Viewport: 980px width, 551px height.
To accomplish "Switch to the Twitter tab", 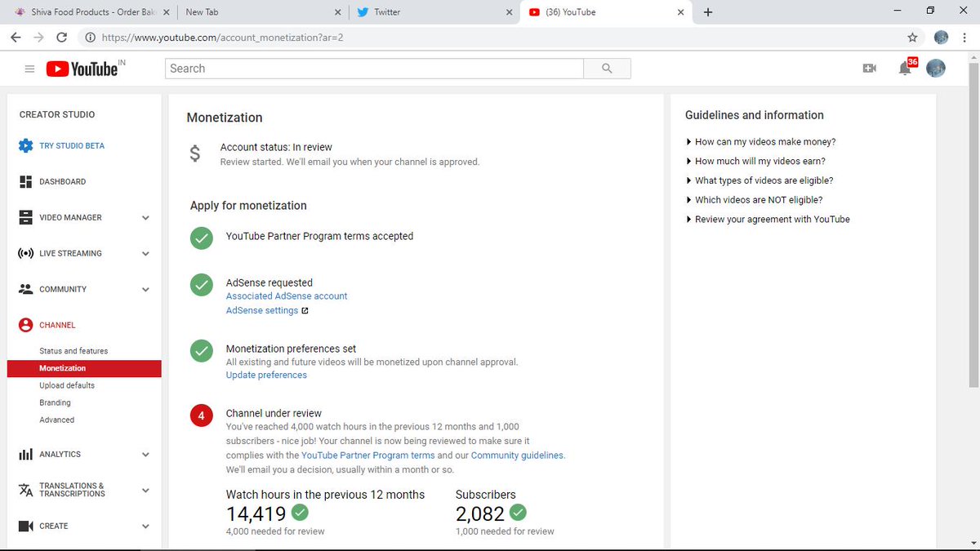I will (433, 12).
